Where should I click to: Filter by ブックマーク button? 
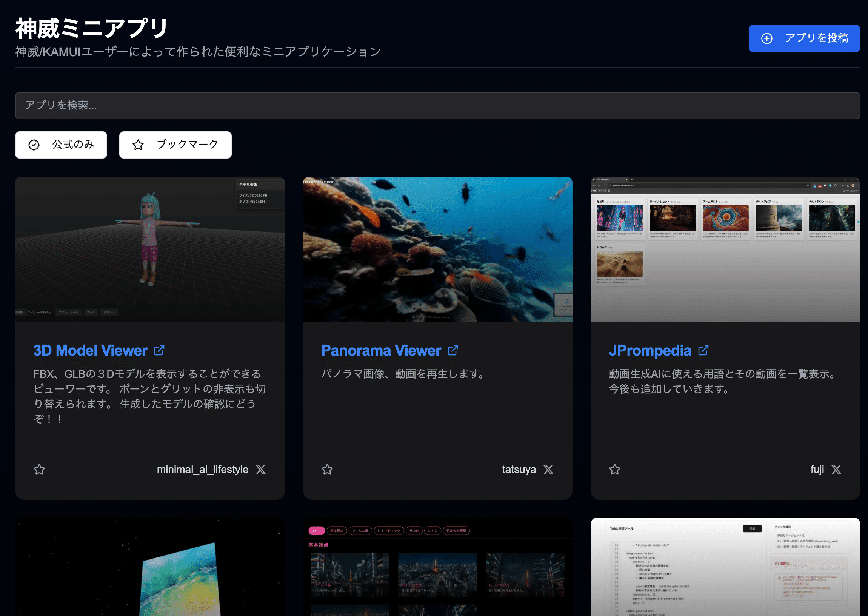[175, 145]
